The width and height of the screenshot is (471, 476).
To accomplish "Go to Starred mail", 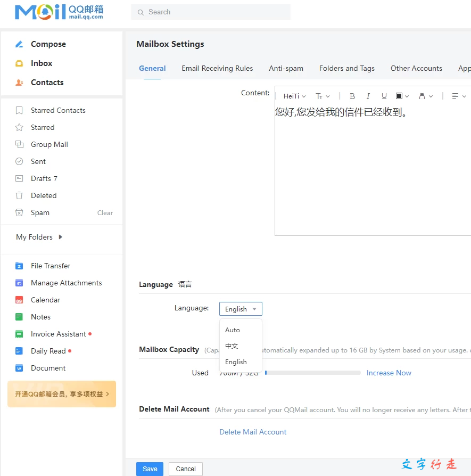I will coord(42,127).
